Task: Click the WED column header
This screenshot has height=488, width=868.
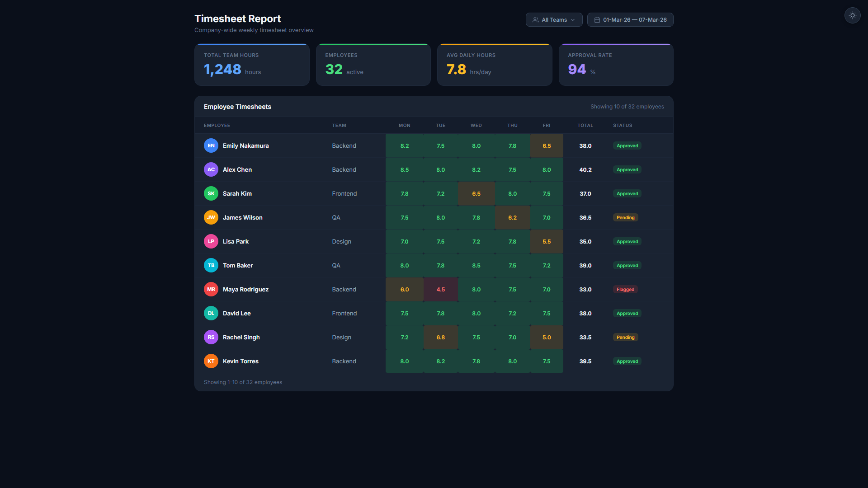Action: [x=476, y=126]
